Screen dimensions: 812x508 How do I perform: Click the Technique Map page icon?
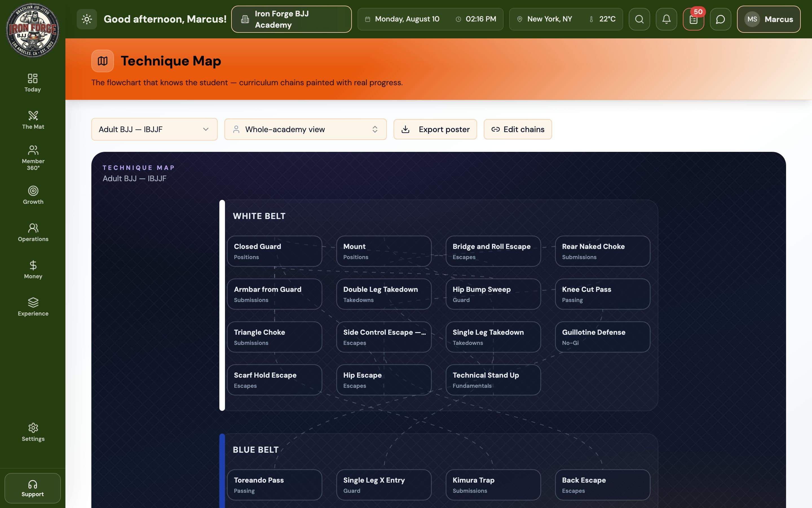tap(102, 61)
